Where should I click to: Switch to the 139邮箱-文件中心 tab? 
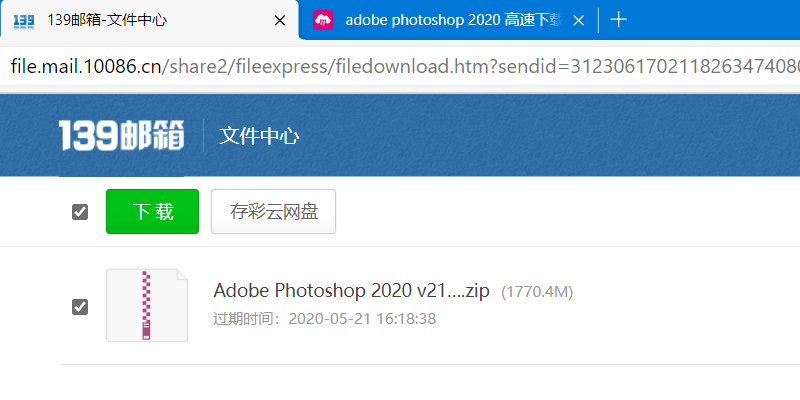[150, 20]
